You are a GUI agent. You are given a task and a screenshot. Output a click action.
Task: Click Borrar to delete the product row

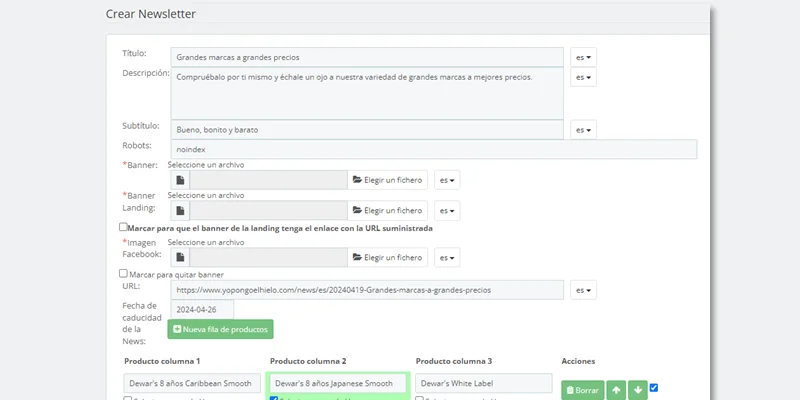(583, 390)
